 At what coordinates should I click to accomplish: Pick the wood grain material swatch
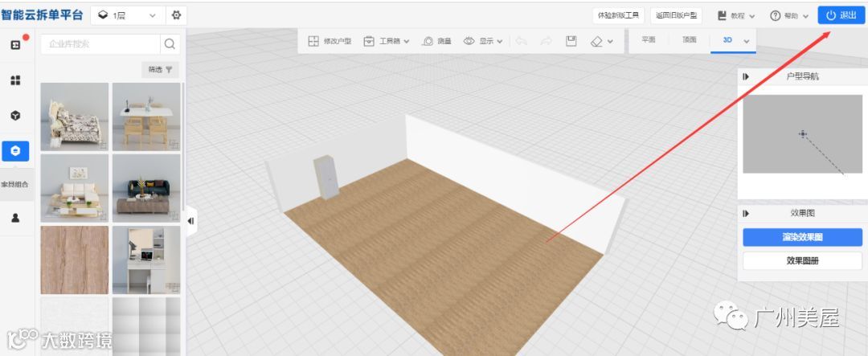[74, 260]
